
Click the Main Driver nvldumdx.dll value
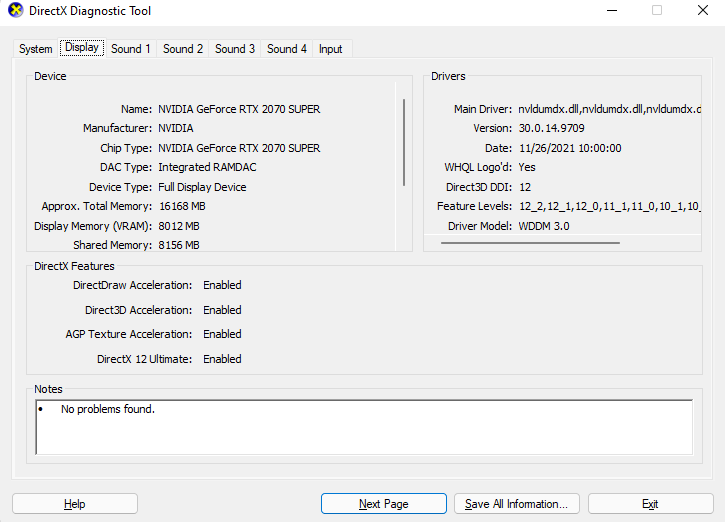[609, 109]
